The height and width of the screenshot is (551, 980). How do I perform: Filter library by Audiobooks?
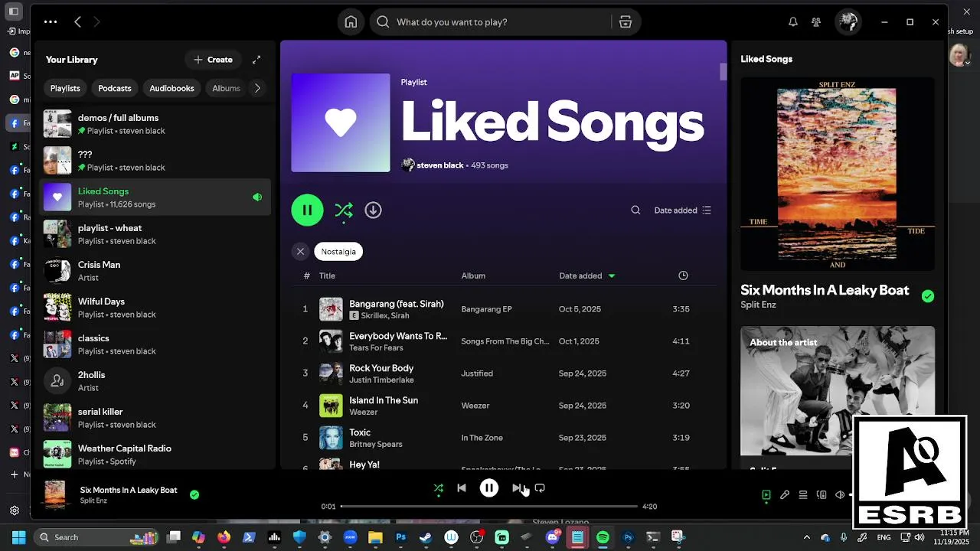click(171, 88)
